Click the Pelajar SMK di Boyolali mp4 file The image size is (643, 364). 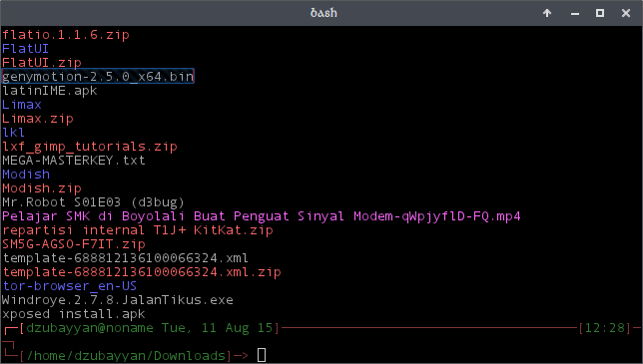262,216
